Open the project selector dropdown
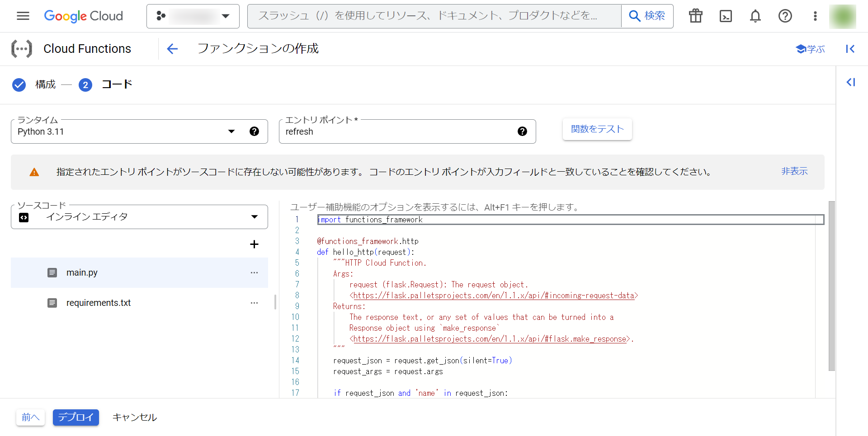 [193, 16]
